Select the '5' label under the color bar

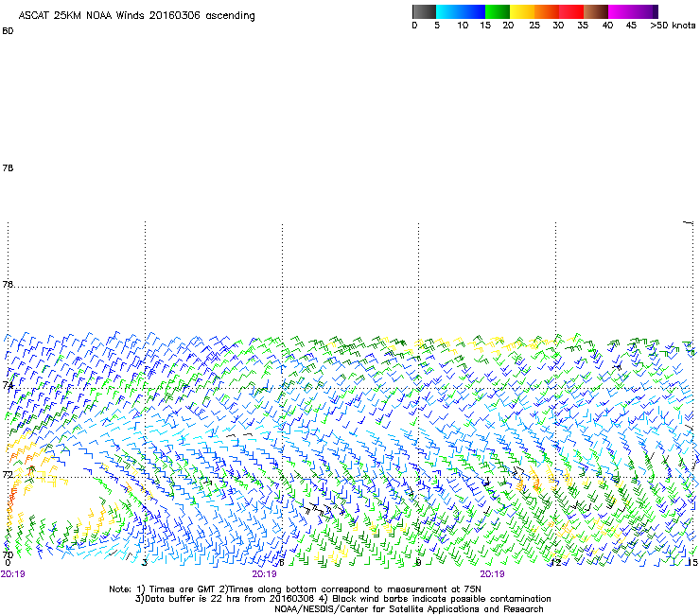(x=437, y=25)
